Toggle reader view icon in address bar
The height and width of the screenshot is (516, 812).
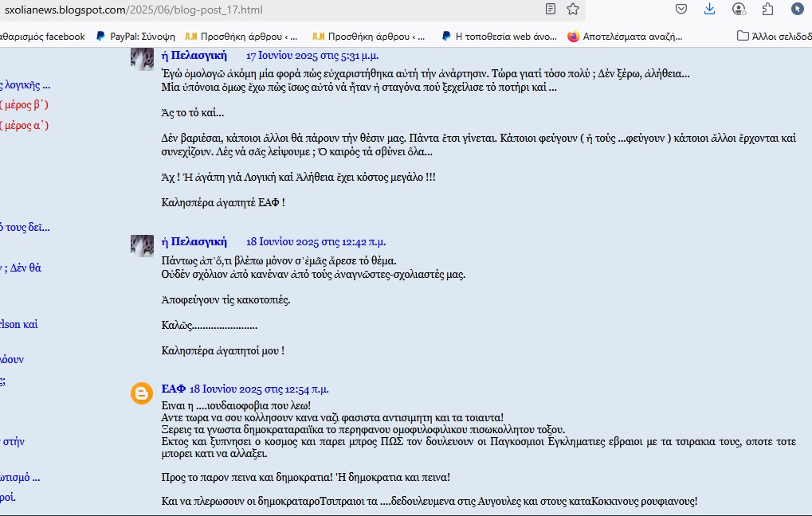551,9
